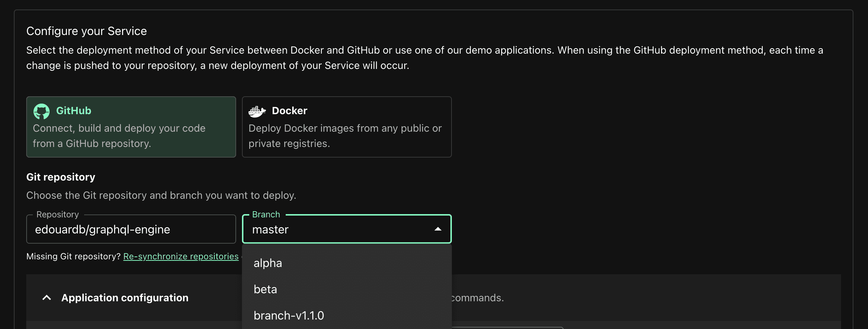868x329 pixels.
Task: Click the green GitHub title text
Action: coord(74,111)
